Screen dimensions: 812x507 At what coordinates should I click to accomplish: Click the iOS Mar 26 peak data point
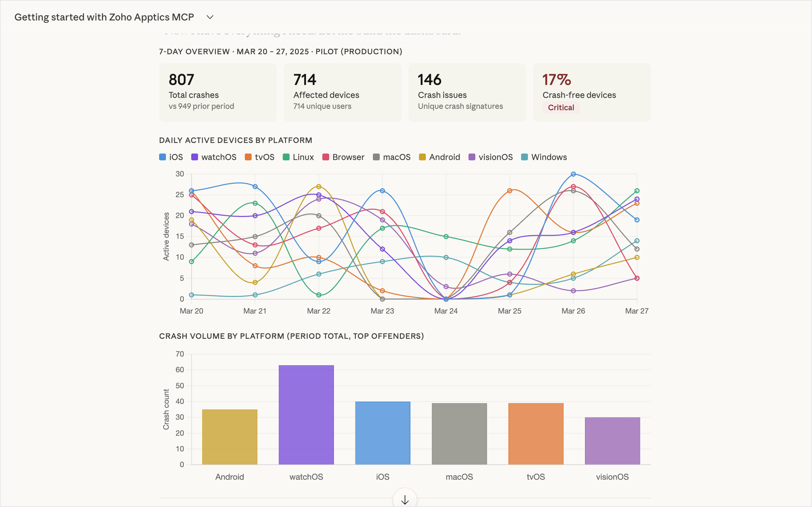coord(573,174)
